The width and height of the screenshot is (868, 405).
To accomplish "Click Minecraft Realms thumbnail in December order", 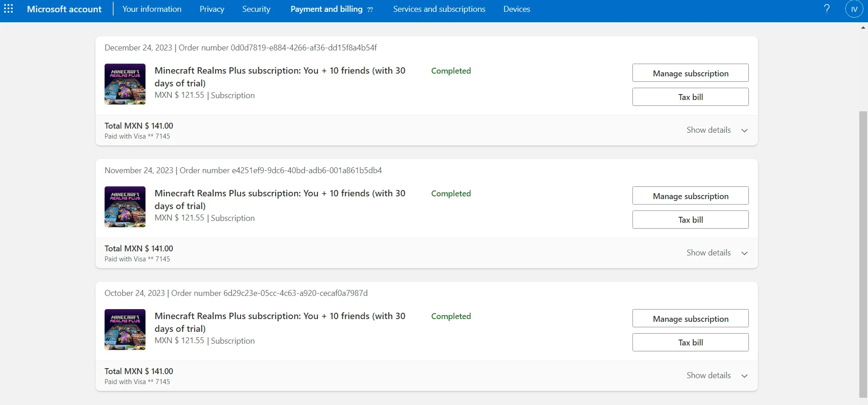I will tap(125, 84).
